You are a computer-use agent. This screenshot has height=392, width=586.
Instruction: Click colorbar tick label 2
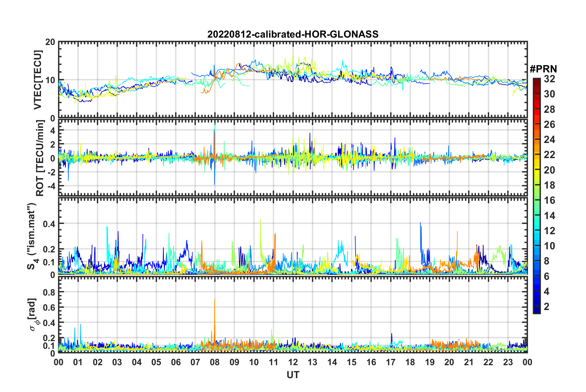[x=547, y=306]
